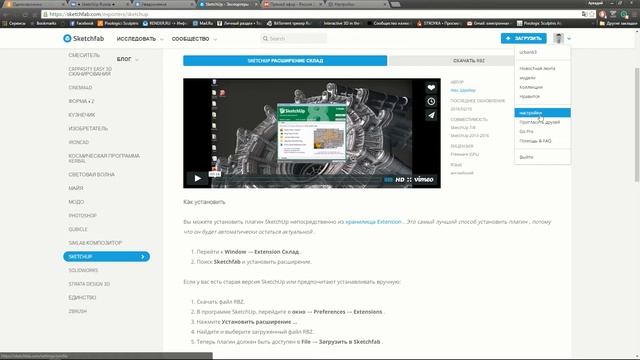
Task: Open ЕДИНСТВО in the sidebar
Action: [82, 298]
